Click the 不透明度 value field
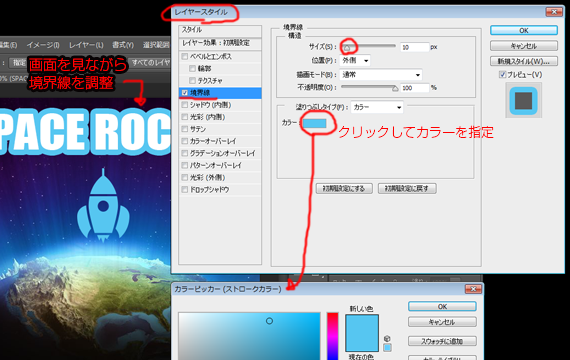Viewport: 570px width, 360px height. pyautogui.click(x=415, y=88)
